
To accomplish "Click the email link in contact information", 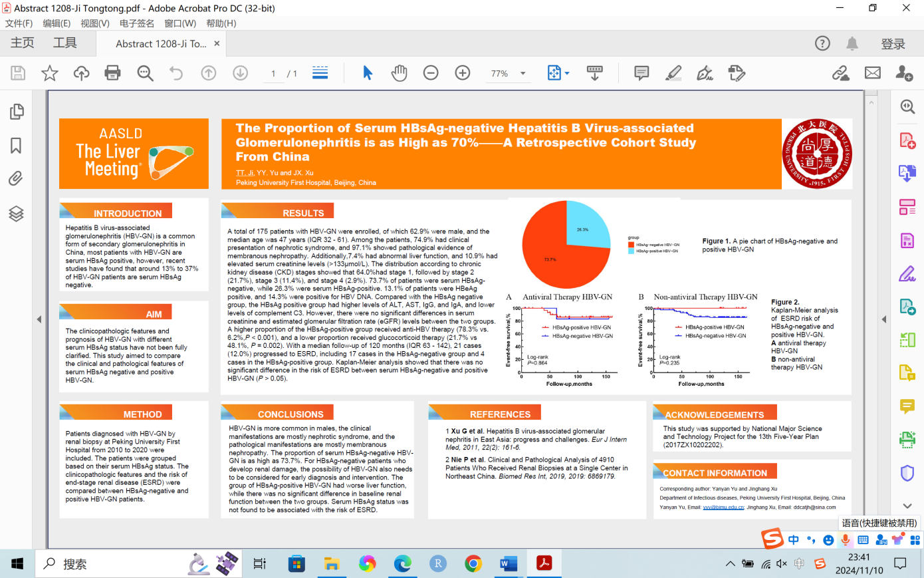I will (x=723, y=507).
